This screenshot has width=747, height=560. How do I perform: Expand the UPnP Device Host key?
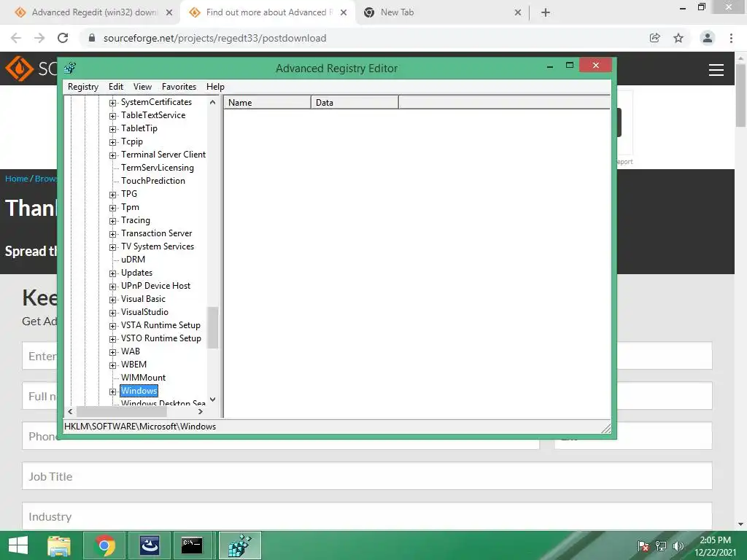click(112, 287)
